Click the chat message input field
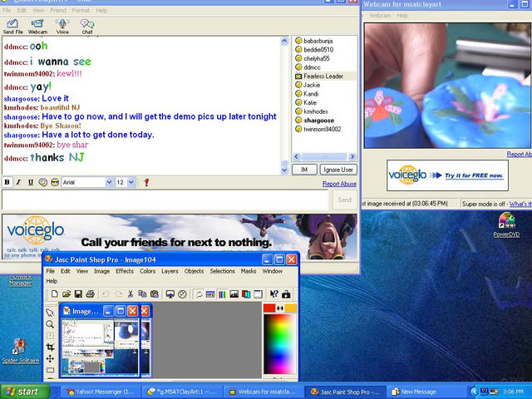The height and width of the screenshot is (399, 532). (165, 199)
